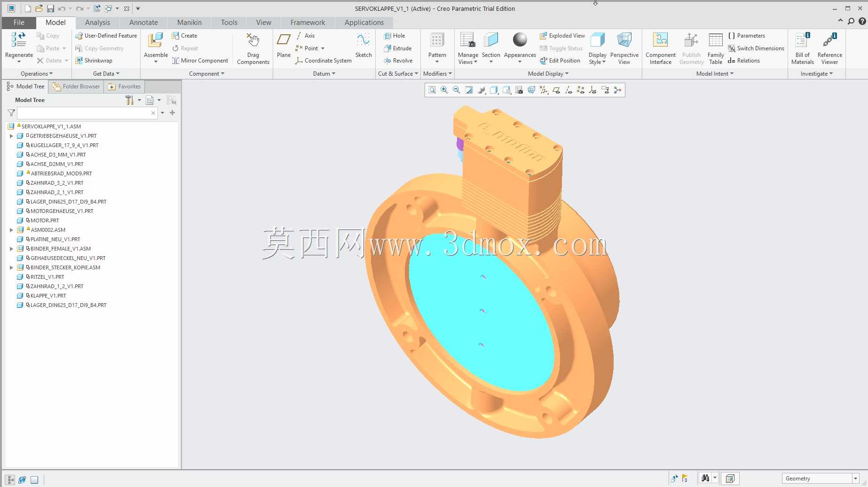Switch to the Analysis ribbon tab
This screenshot has width=868, height=487.
click(x=97, y=23)
